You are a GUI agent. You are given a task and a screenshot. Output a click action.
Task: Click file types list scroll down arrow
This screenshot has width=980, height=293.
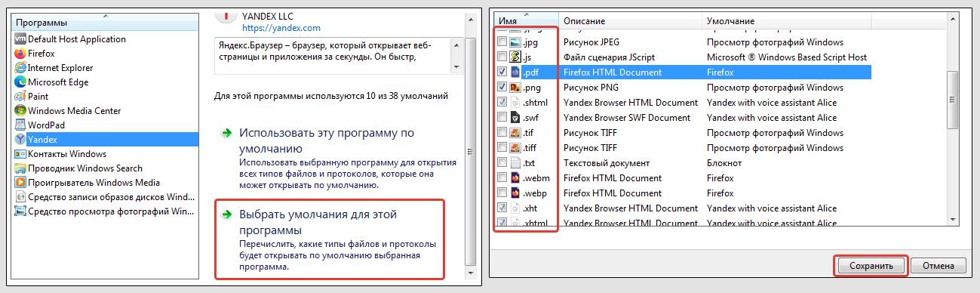(953, 219)
